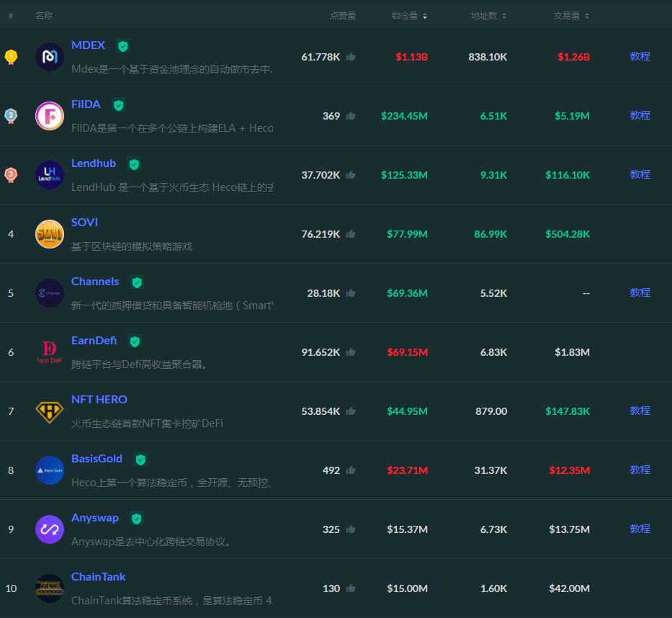Like NFT HERO with its thumbs-up icon
672x618 pixels.
point(351,411)
